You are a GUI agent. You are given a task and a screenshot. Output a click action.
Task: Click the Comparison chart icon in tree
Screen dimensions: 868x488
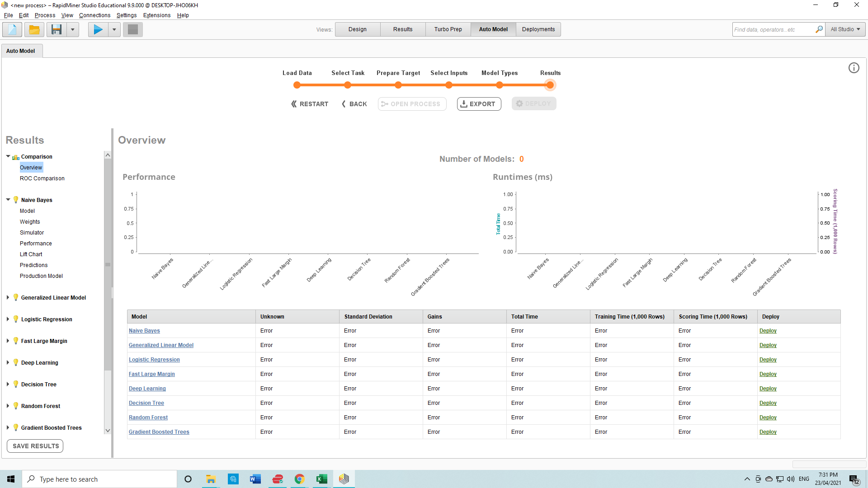(x=16, y=157)
